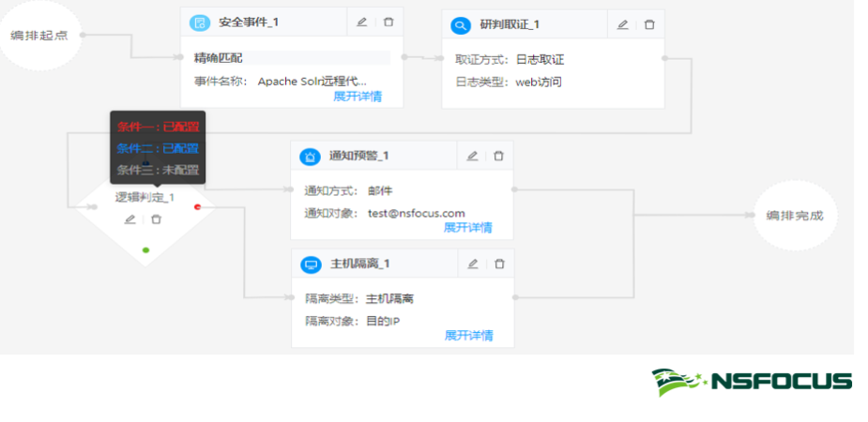Click the 安全事件_1 document icon

coord(200,23)
